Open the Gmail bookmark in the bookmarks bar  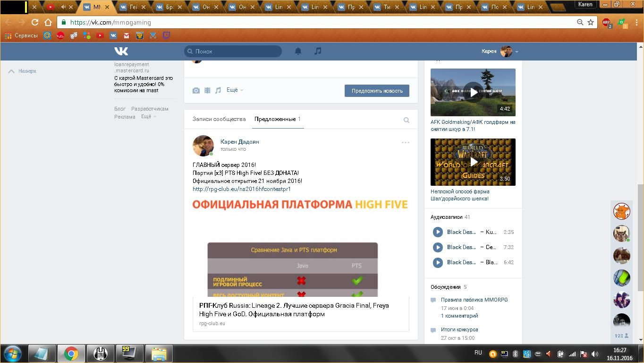pyautogui.click(x=127, y=35)
